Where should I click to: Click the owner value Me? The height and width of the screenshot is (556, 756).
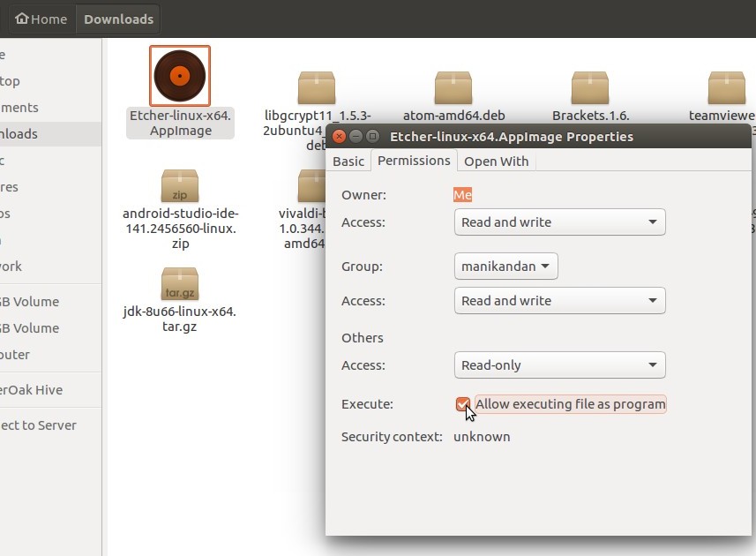pos(462,195)
